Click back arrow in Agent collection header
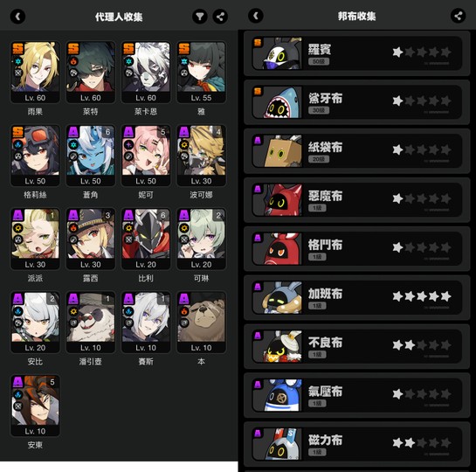The width and height of the screenshot is (476, 472). [17, 17]
